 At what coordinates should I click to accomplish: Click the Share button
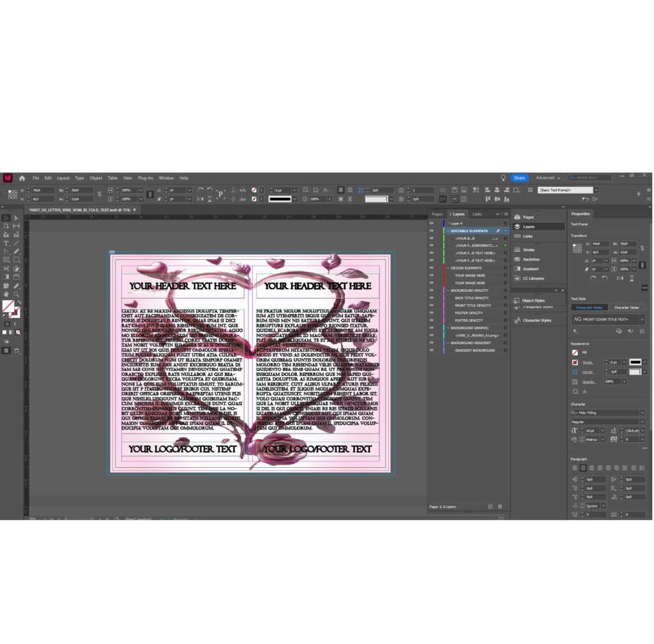coord(519,178)
